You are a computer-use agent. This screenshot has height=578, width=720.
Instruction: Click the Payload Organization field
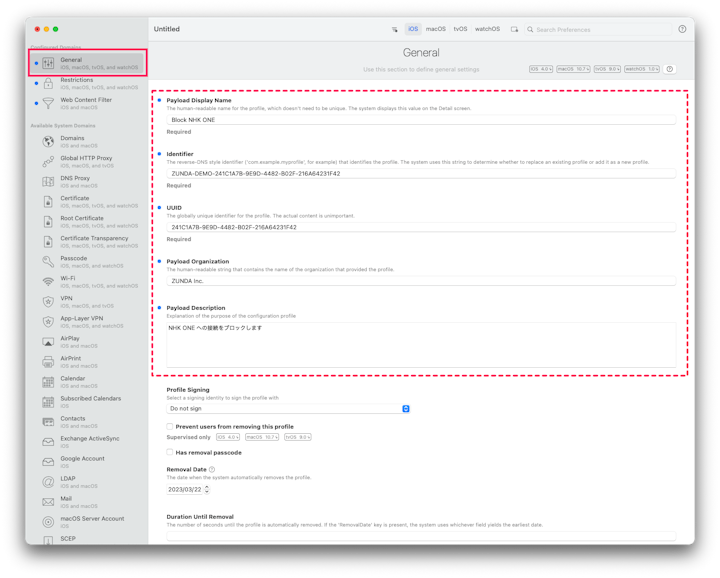[x=421, y=281]
